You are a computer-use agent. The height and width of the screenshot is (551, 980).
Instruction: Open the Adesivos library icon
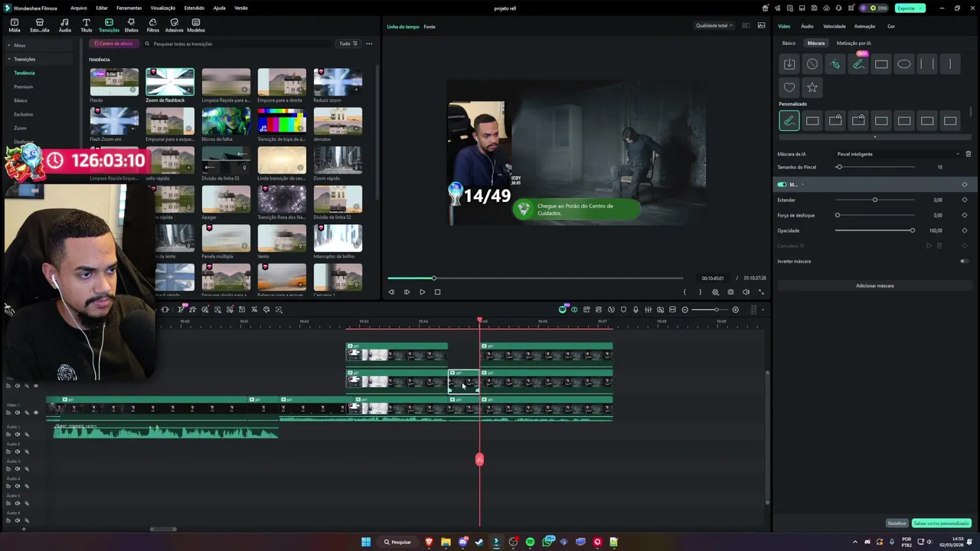(175, 25)
